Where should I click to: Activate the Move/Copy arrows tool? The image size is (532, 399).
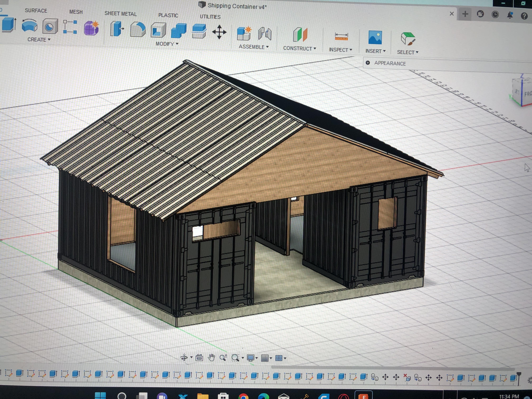click(x=219, y=32)
